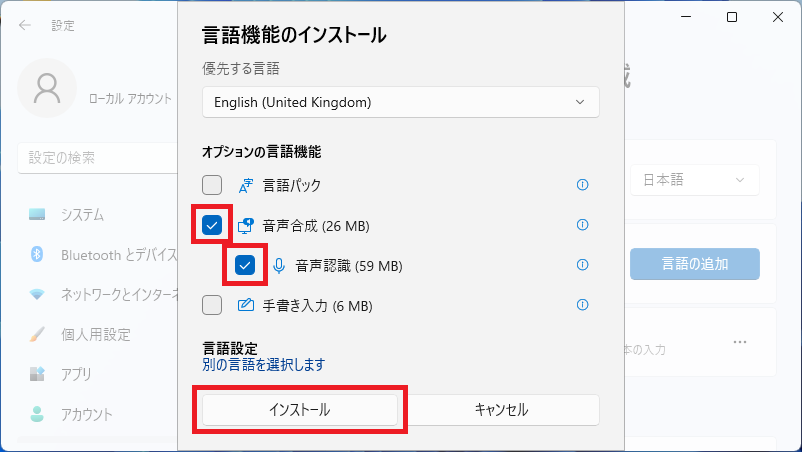
Task: Click the local account avatar icon
Action: tap(46, 89)
